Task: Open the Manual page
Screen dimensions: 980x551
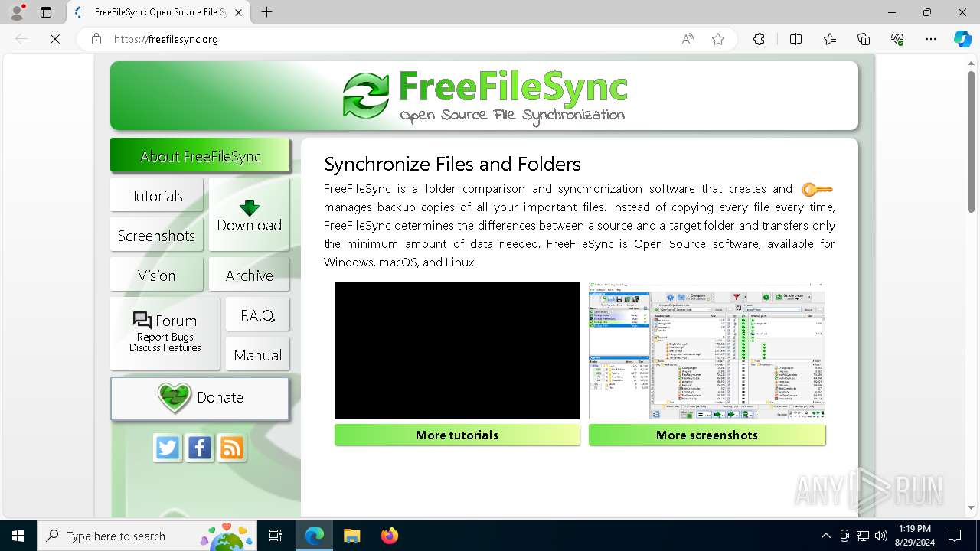Action: [x=258, y=354]
